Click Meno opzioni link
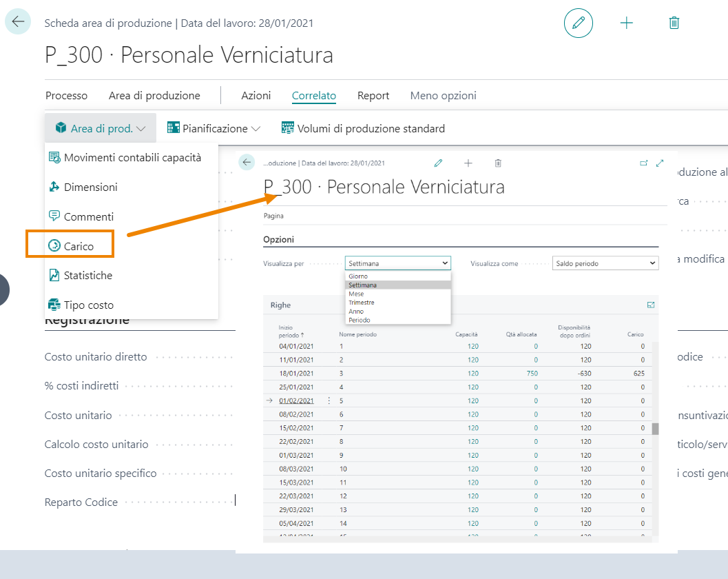This screenshot has height=579, width=728. tap(443, 96)
